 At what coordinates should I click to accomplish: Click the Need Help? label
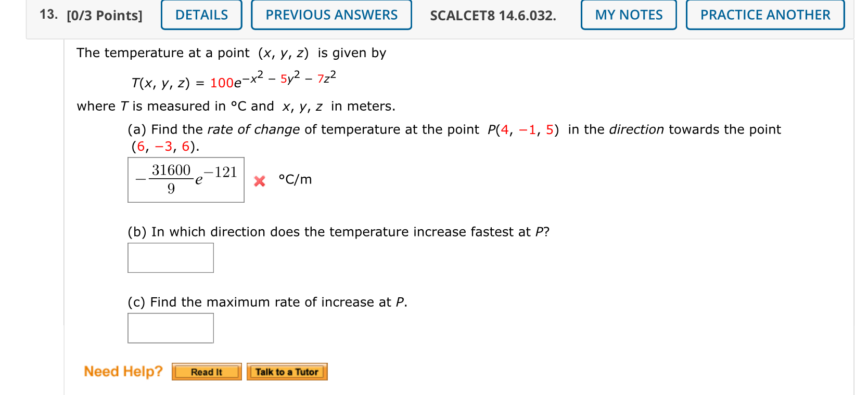pos(122,371)
